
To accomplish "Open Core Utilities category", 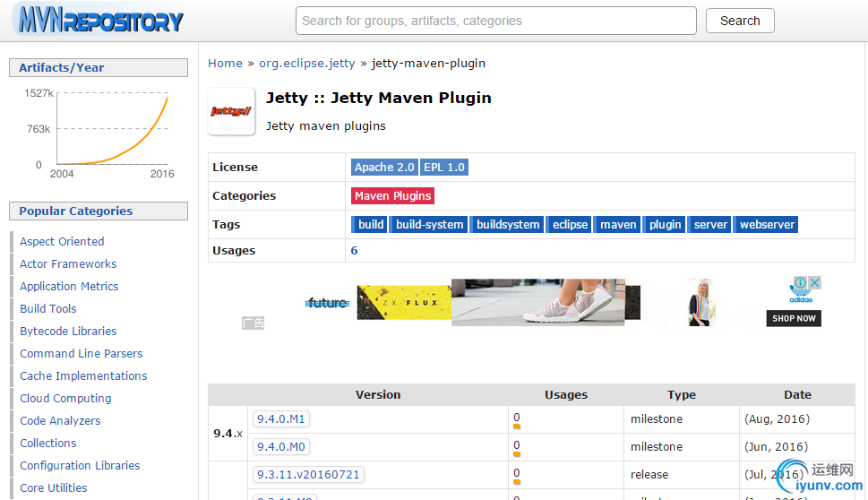I will [54, 487].
